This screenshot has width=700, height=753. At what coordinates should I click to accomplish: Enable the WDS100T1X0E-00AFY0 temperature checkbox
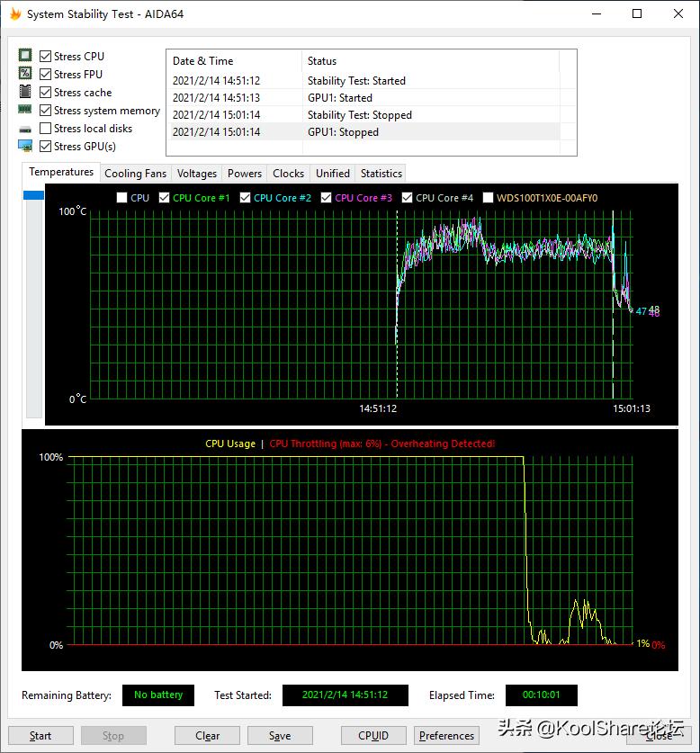pyautogui.click(x=488, y=198)
